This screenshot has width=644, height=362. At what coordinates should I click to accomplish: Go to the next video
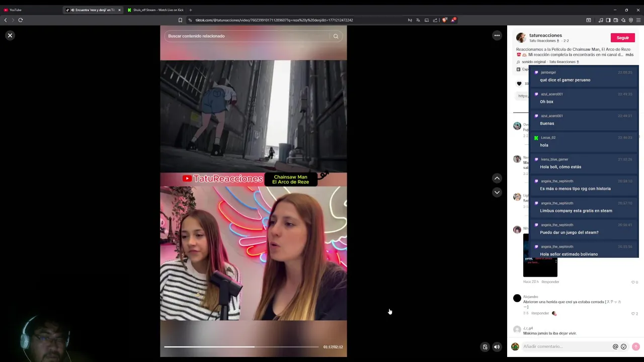[x=497, y=192]
